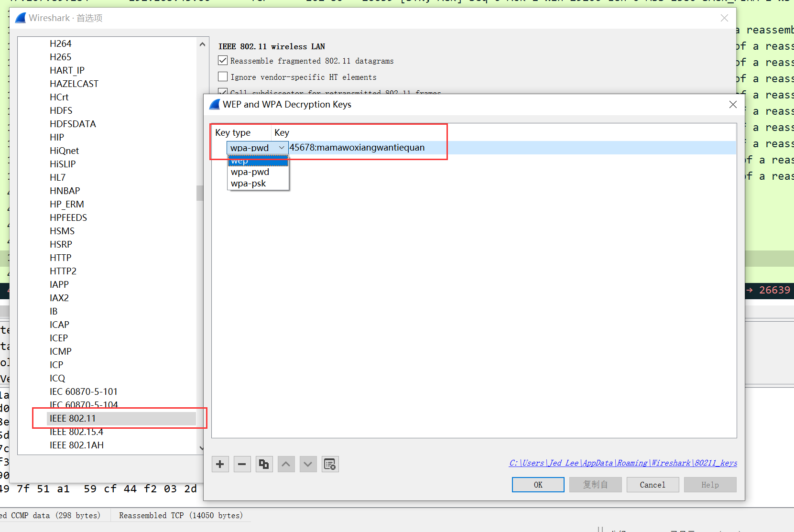Image resolution: width=794 pixels, height=532 pixels.
Task: Open the Key type wpa-pwd dropdown
Action: click(x=257, y=148)
